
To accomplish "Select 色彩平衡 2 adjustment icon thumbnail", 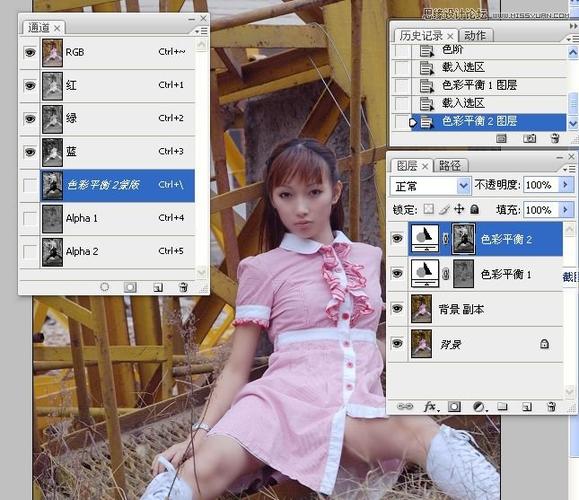I will [425, 239].
